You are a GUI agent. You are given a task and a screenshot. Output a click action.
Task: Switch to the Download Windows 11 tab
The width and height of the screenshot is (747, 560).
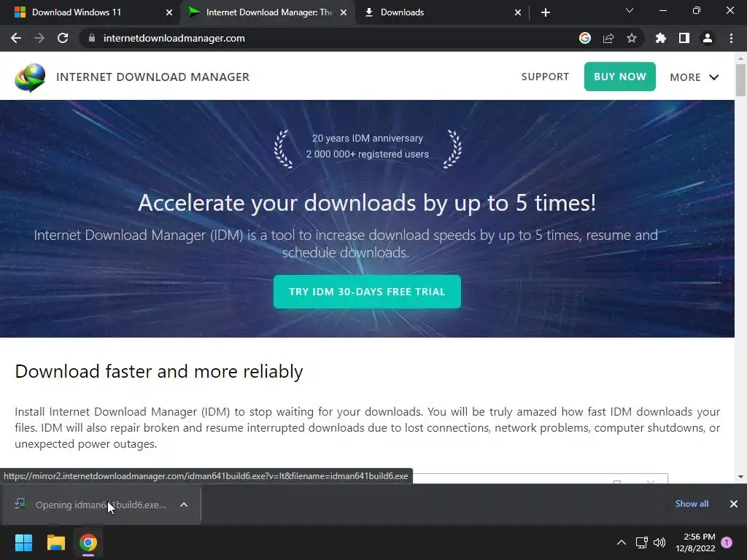pyautogui.click(x=90, y=12)
